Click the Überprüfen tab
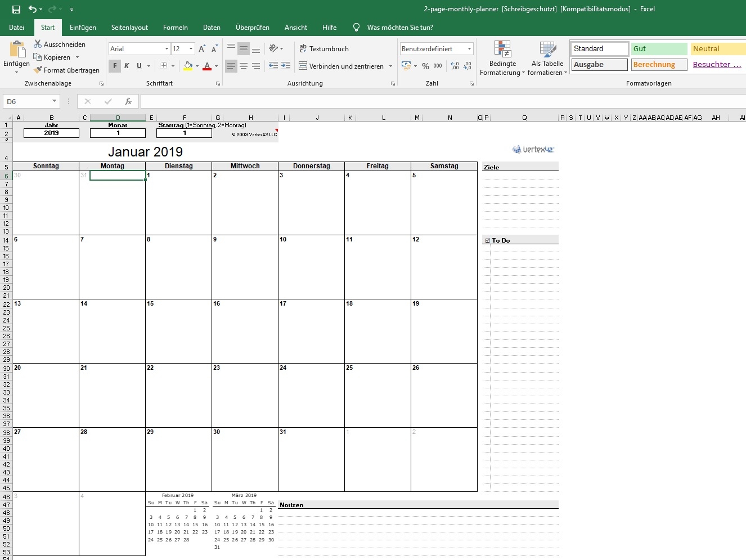746x560 pixels. (x=253, y=27)
